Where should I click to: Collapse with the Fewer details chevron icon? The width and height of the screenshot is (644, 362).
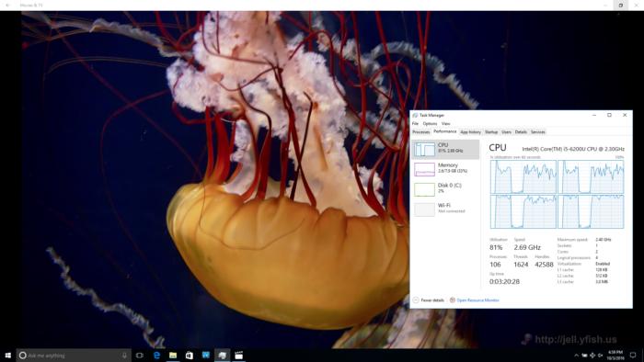click(416, 300)
